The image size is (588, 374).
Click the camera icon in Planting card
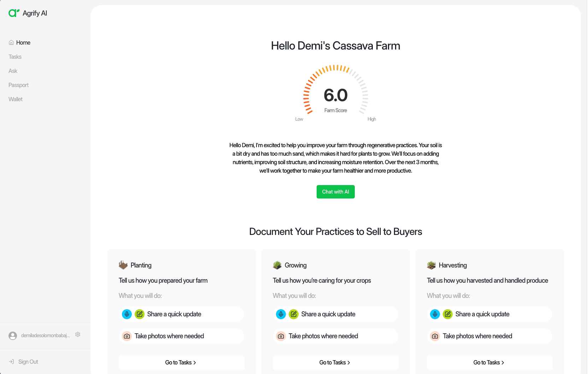(x=127, y=336)
